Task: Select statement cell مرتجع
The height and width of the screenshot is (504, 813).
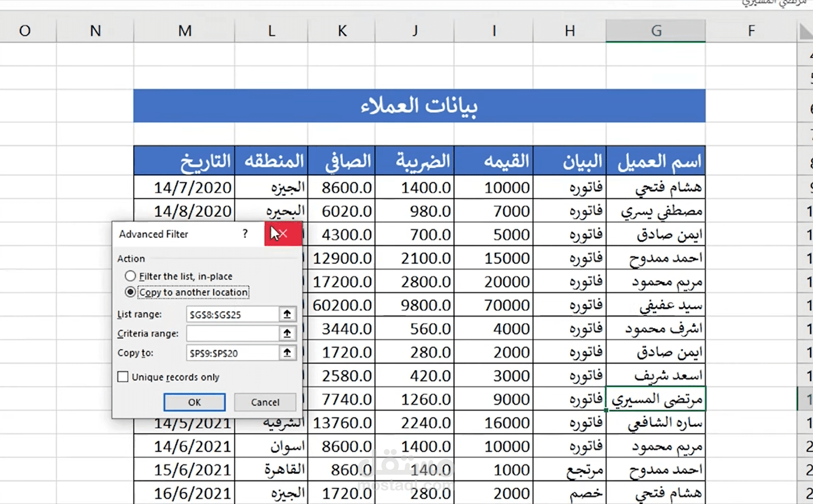Action: 570,470
